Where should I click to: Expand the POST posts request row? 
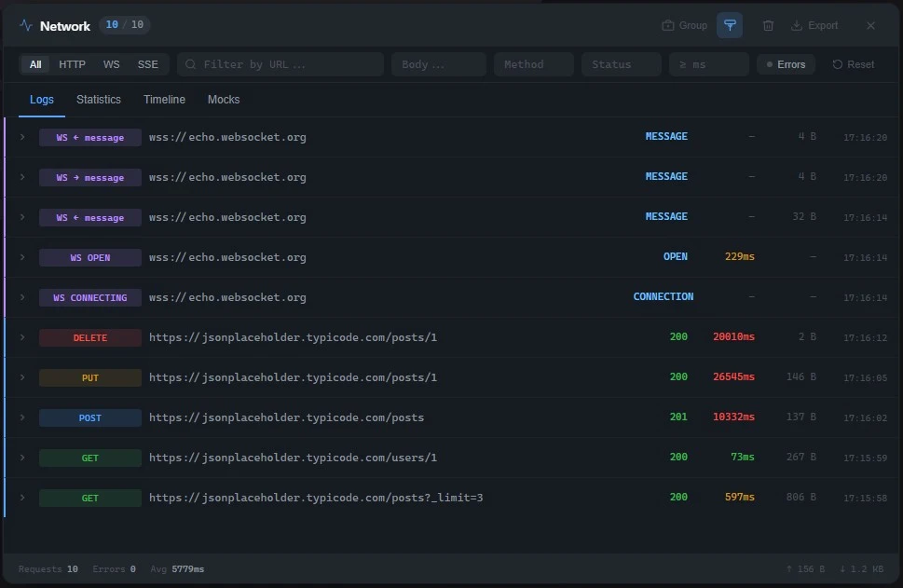(x=22, y=417)
